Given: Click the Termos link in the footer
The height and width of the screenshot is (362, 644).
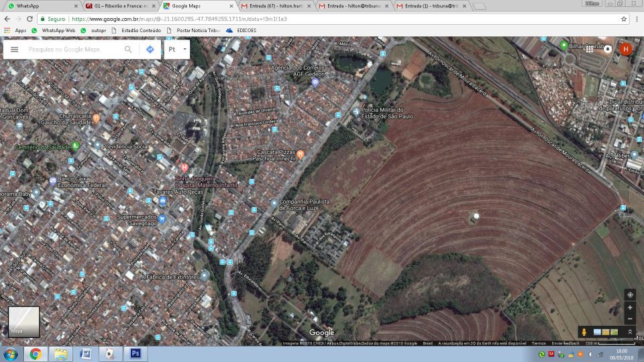Looking at the screenshot, I should (539, 343).
